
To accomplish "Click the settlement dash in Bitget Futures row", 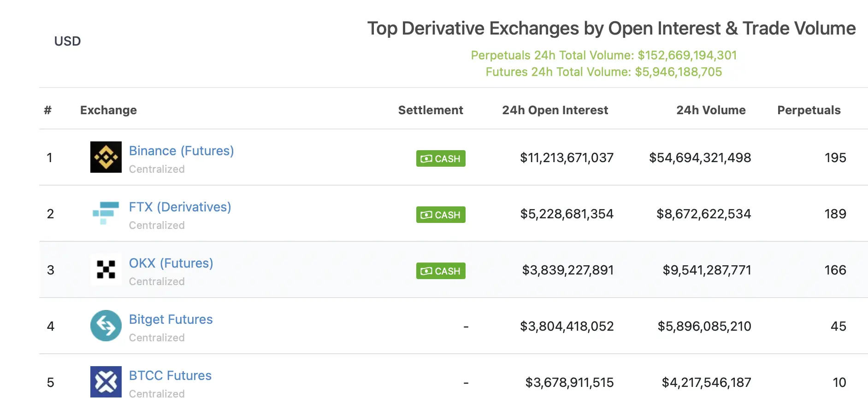I will (x=466, y=327).
